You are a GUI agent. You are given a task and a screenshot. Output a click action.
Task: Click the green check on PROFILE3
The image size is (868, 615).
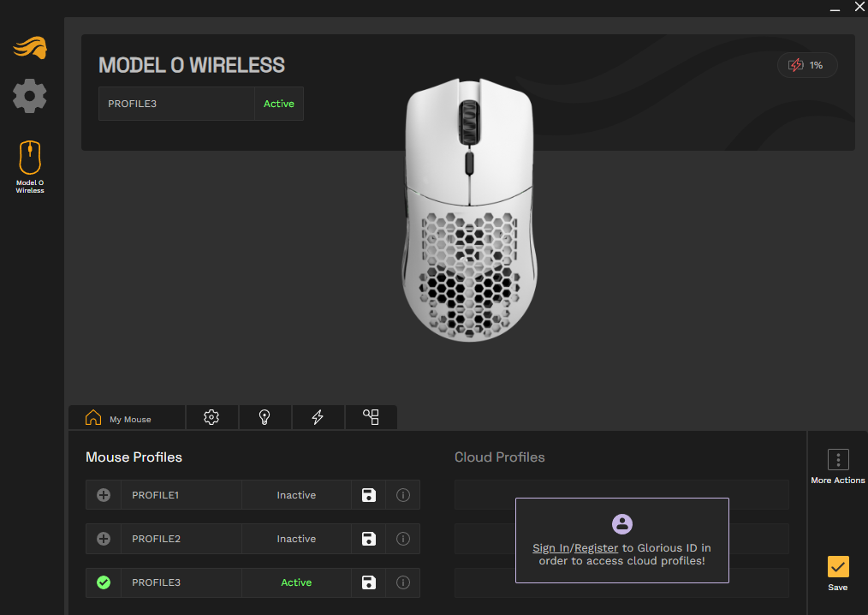[104, 582]
